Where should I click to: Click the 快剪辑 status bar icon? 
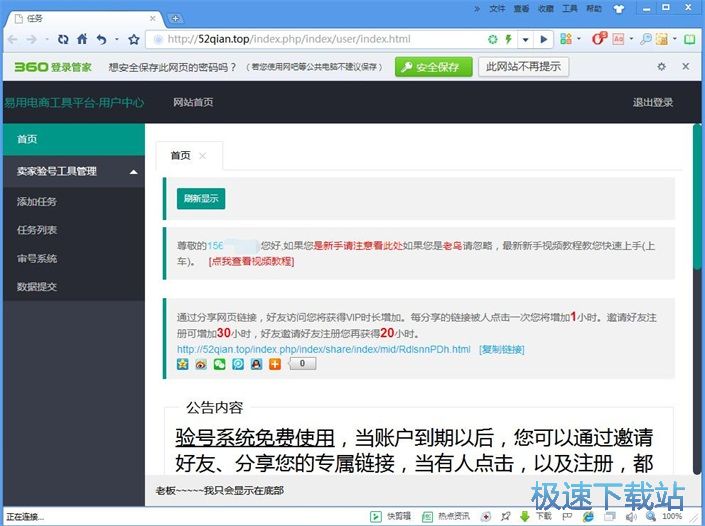(390, 517)
